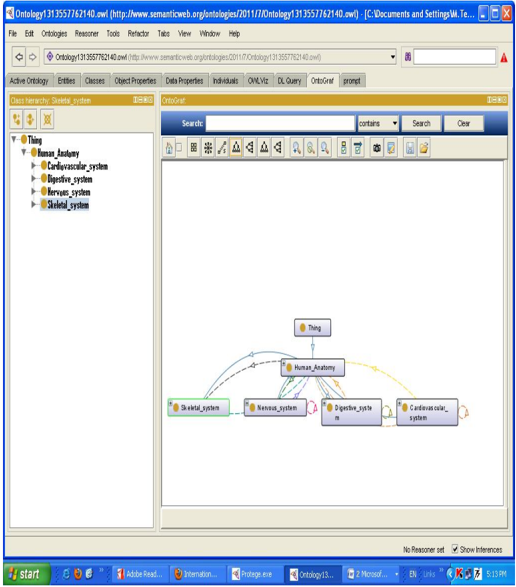Click the OntoGraf search text field
Image resolution: width=516 pixels, height=587 pixels.
[x=280, y=123]
